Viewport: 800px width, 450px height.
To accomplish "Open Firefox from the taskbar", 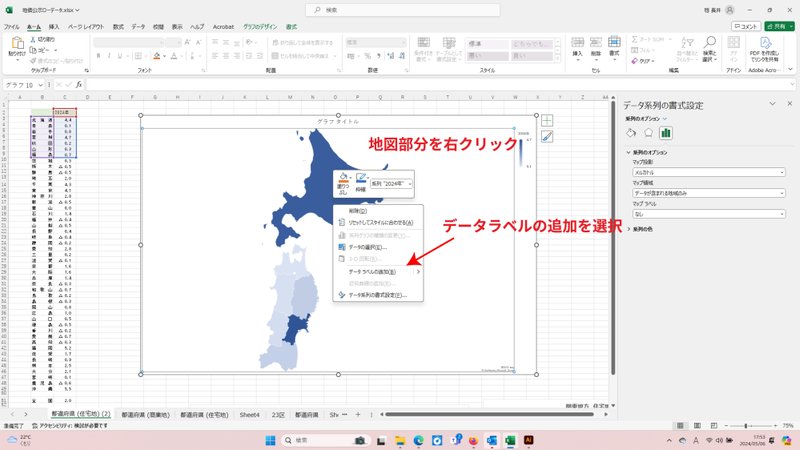I will (x=473, y=440).
